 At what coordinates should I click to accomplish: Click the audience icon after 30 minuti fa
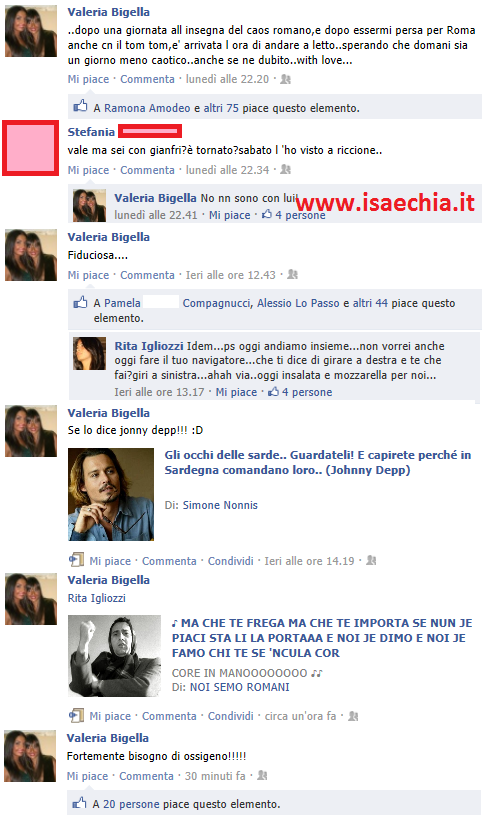click(262, 775)
